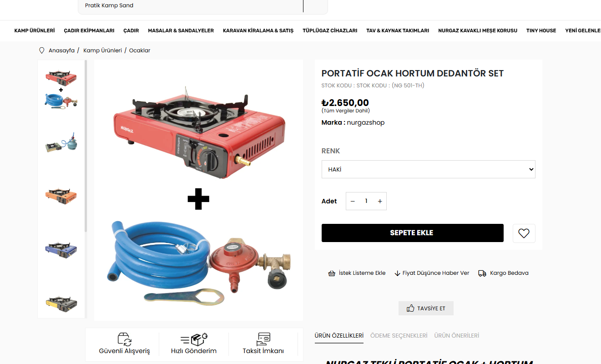Click the Taksit İmkanı card icon
Screen dimensions: 601x364
263,339
